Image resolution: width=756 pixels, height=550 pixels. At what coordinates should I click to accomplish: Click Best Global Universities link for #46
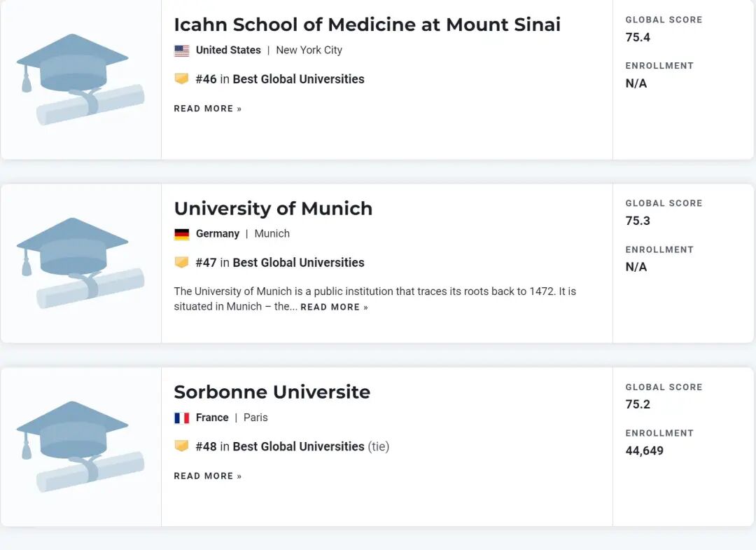click(298, 79)
